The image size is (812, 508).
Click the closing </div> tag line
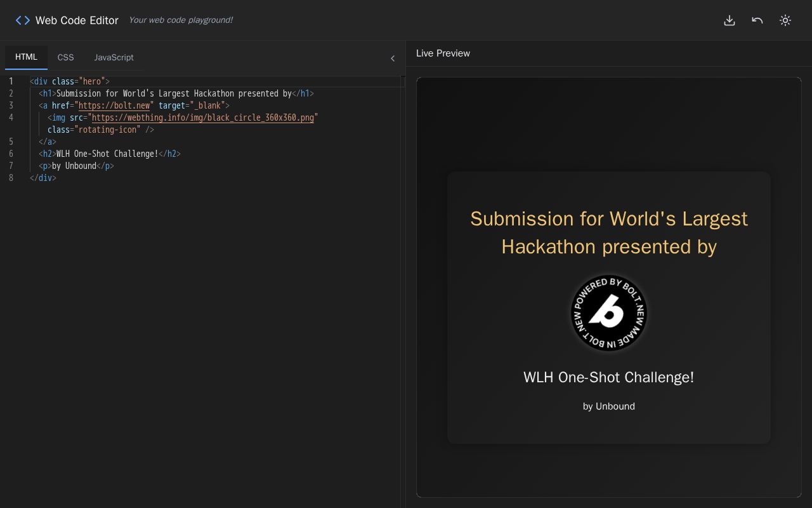point(43,178)
